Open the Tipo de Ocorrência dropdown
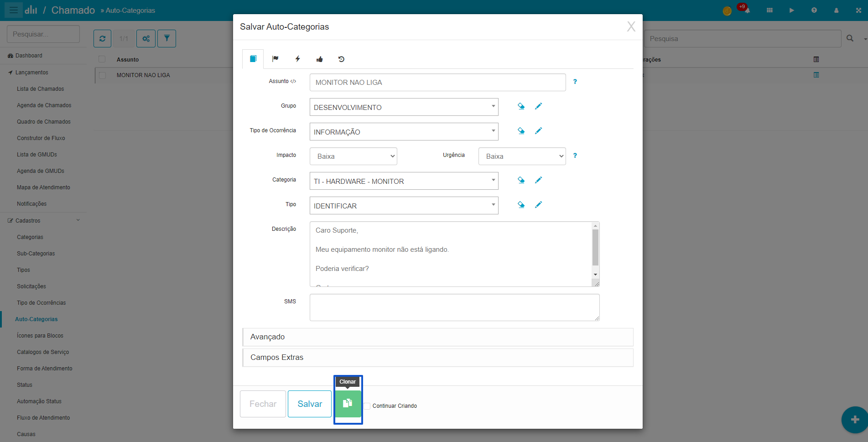Viewport: 868px width, 442px height. coord(404,132)
